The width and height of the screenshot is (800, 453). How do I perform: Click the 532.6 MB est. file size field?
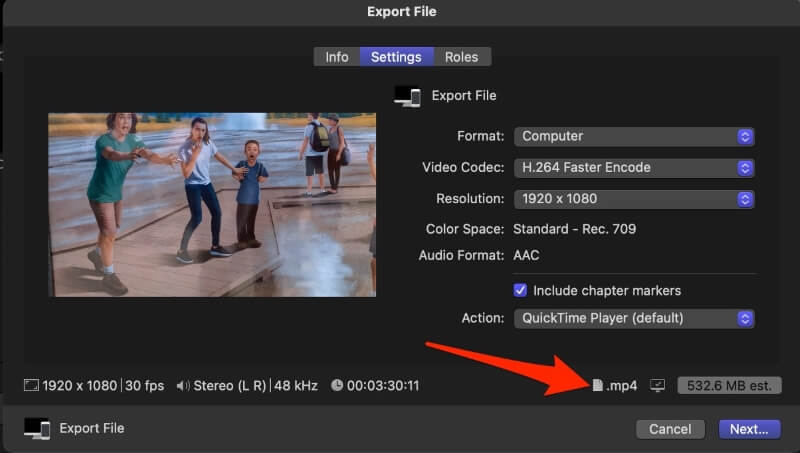[729, 386]
